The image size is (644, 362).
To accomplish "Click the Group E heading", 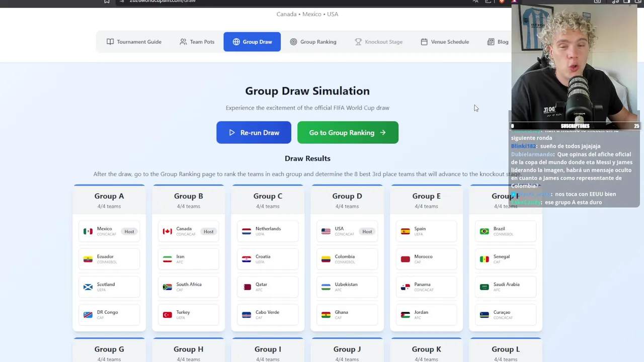I will 426,196.
